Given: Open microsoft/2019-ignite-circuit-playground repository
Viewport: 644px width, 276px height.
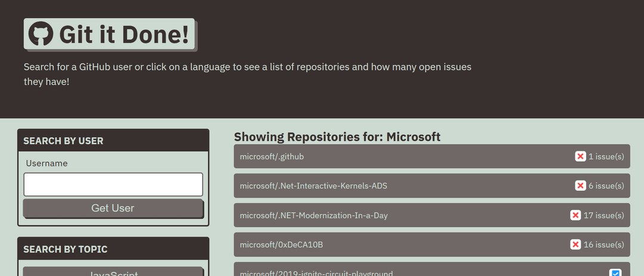Looking at the screenshot, I should (x=432, y=269).
